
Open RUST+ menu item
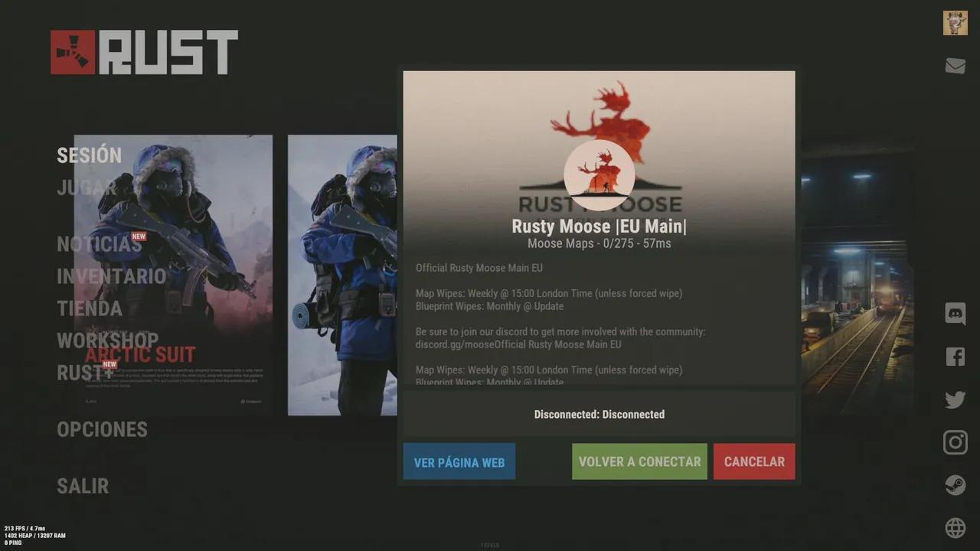(x=85, y=373)
